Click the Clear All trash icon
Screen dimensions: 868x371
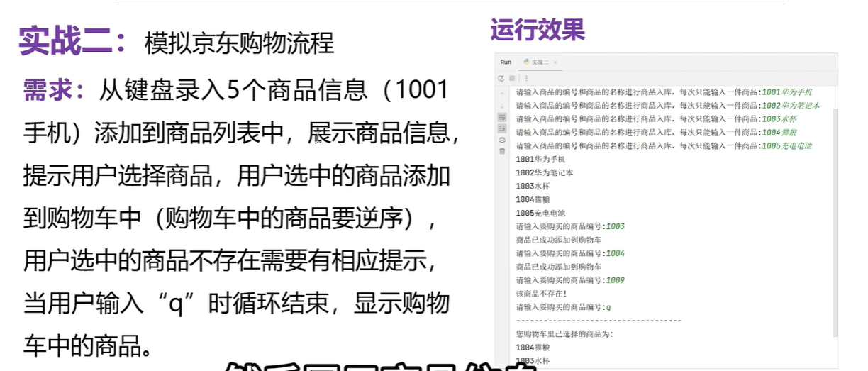[x=502, y=151]
